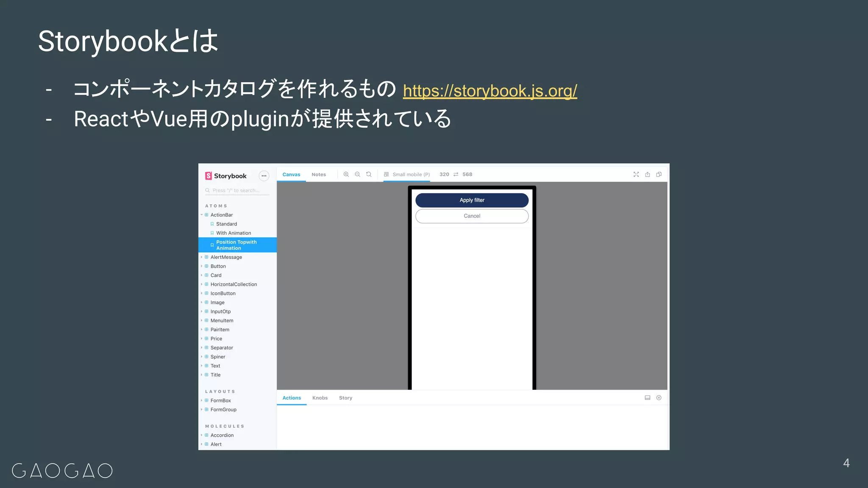
Task: Click the MOLECULES section heading
Action: pyautogui.click(x=225, y=426)
